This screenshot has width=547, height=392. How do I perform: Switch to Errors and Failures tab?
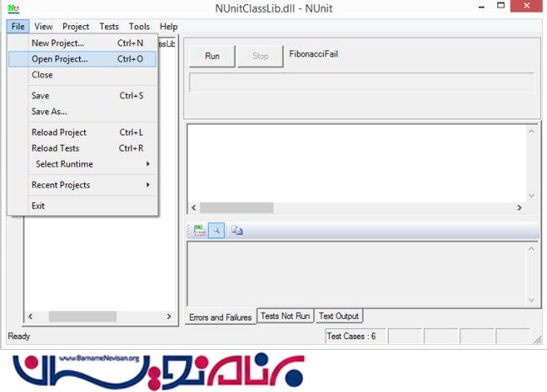[220, 317]
